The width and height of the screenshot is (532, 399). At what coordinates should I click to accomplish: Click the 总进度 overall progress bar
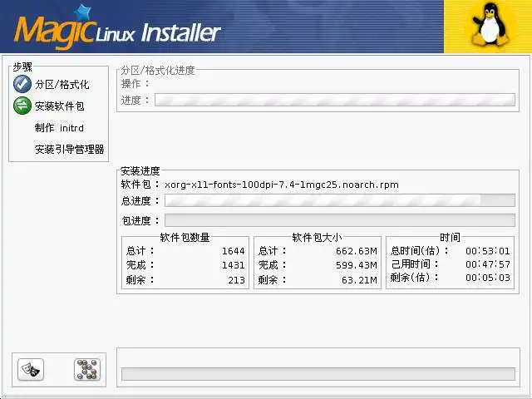coord(340,200)
